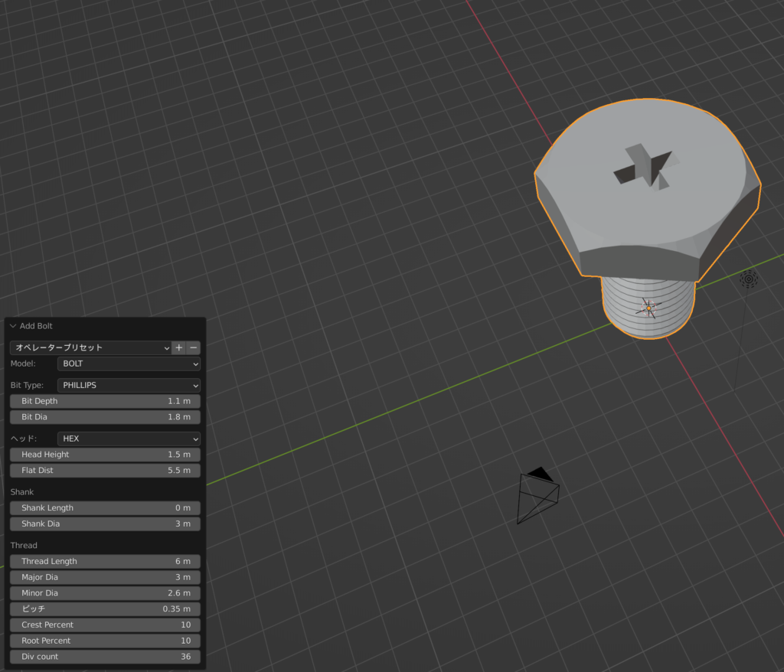784x672 pixels.
Task: Click the 3D cursor on the bolt thread
Action: click(648, 308)
